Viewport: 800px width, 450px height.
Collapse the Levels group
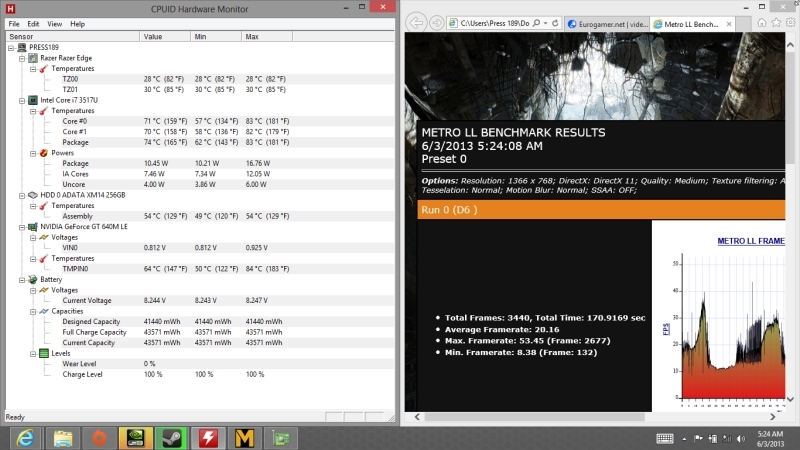[33, 354]
